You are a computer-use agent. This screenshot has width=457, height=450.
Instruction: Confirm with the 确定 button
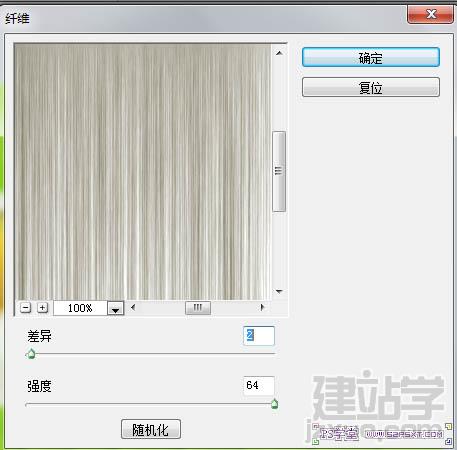[371, 57]
